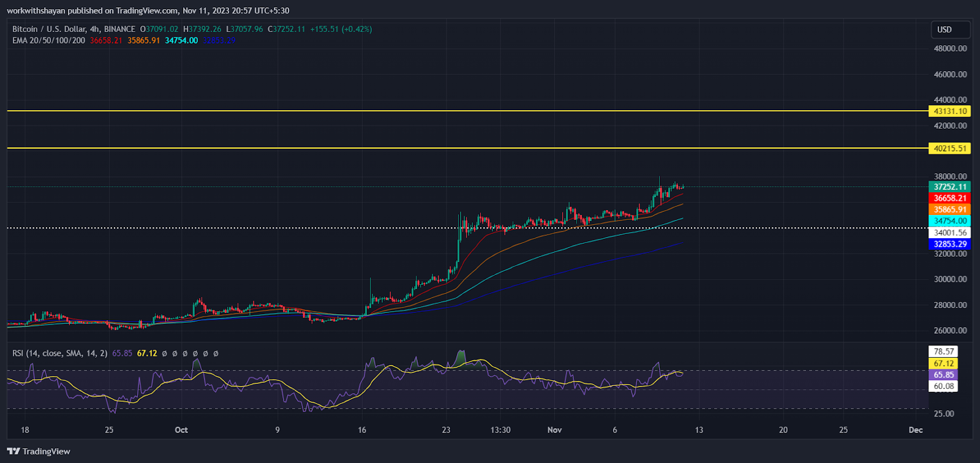
Task: Click the orange 35865.91 EMA price tag
Action: point(949,209)
